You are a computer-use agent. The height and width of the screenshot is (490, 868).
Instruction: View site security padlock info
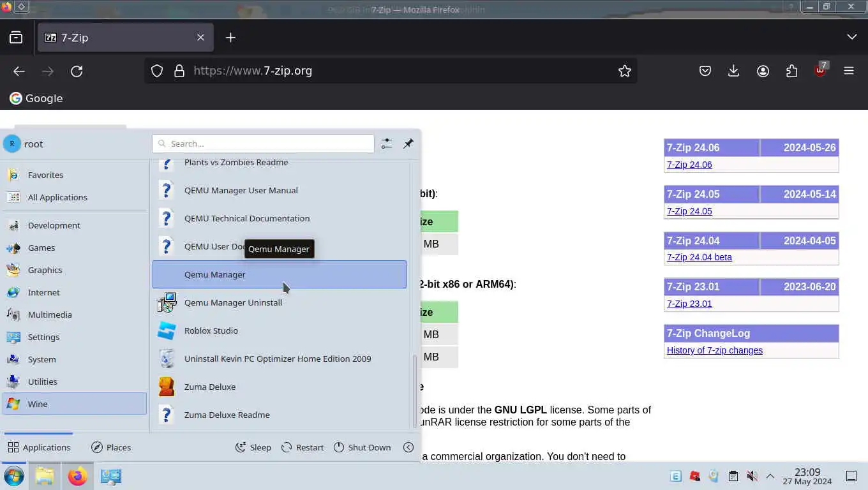179,71
